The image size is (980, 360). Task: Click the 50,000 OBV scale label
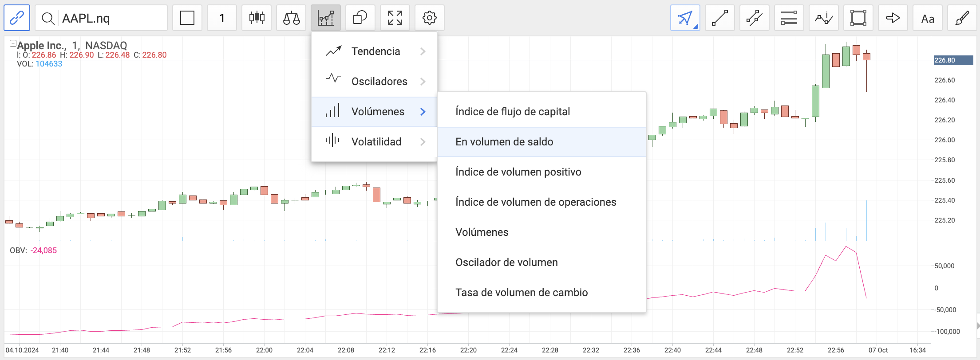click(x=944, y=266)
